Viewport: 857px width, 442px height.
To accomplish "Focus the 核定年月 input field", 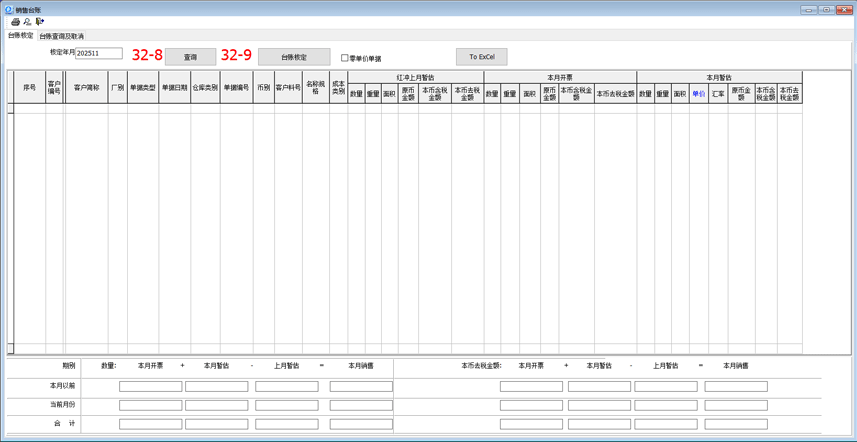I will (99, 53).
